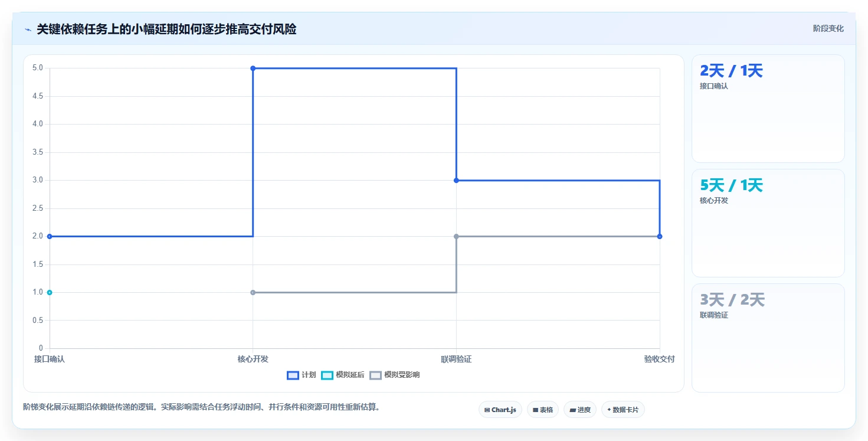Toggle the 计划 series in the legend

(302, 375)
